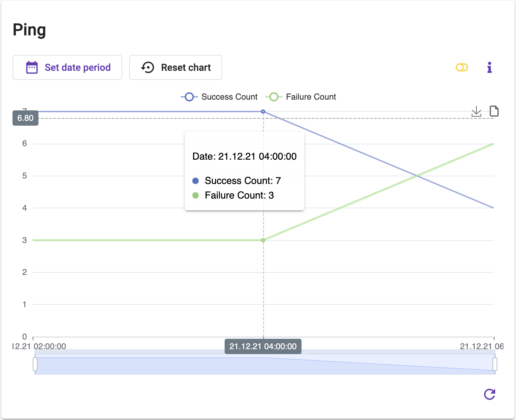Image resolution: width=516 pixels, height=420 pixels.
Task: Click the left handle of the zoom slider
Action: pyautogui.click(x=35, y=364)
